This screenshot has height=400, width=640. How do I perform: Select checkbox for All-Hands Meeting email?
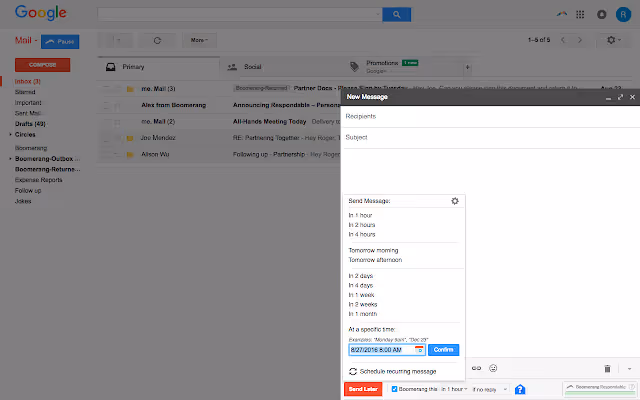(106, 122)
